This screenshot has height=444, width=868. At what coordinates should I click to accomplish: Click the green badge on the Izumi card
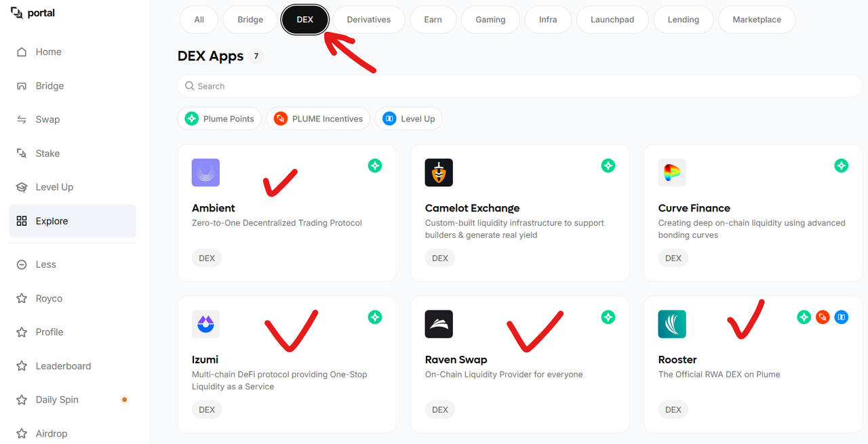375,317
